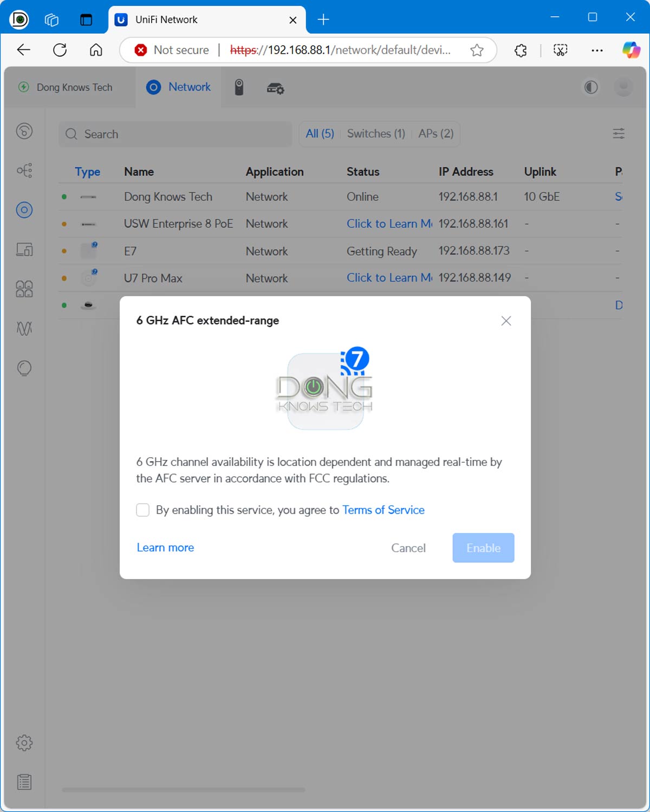The height and width of the screenshot is (812, 650).
Task: Click the horizontal scrollbar at bottom
Action: pyautogui.click(x=184, y=790)
